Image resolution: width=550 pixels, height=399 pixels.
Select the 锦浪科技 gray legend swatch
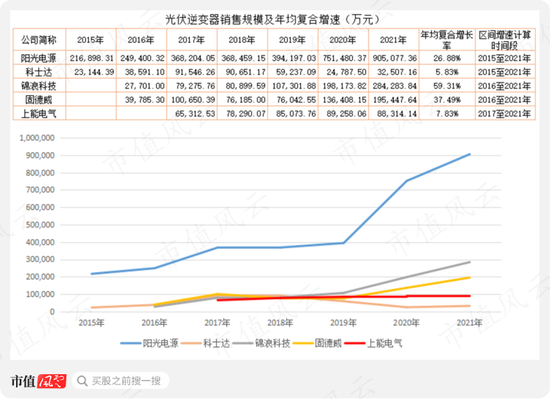(x=243, y=343)
